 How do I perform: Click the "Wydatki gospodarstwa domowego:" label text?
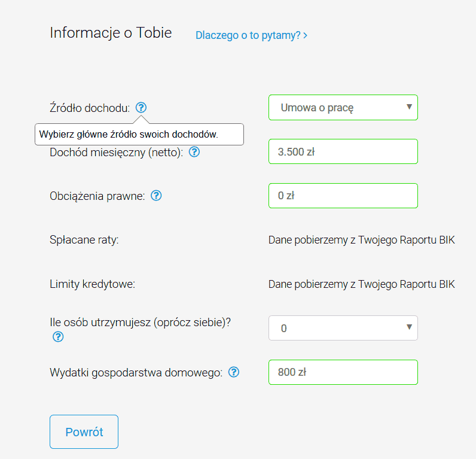pos(136,372)
